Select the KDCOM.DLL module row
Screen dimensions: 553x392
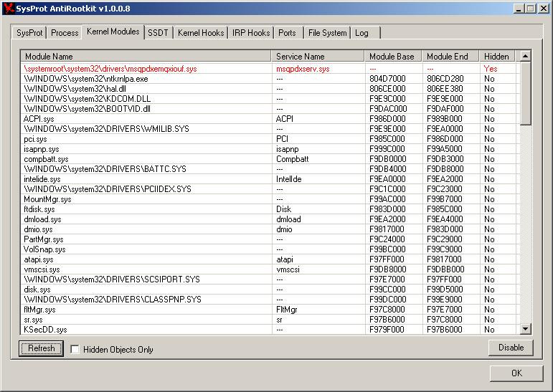tap(270, 99)
